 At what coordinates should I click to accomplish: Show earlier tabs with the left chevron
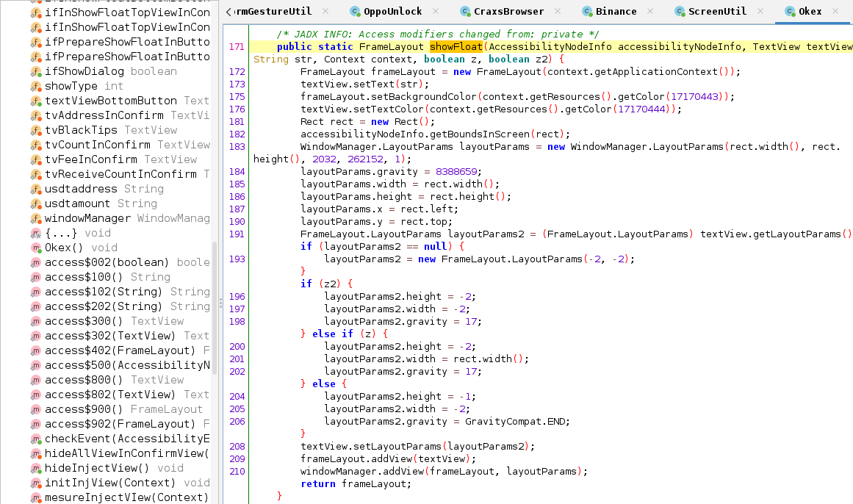tap(228, 12)
